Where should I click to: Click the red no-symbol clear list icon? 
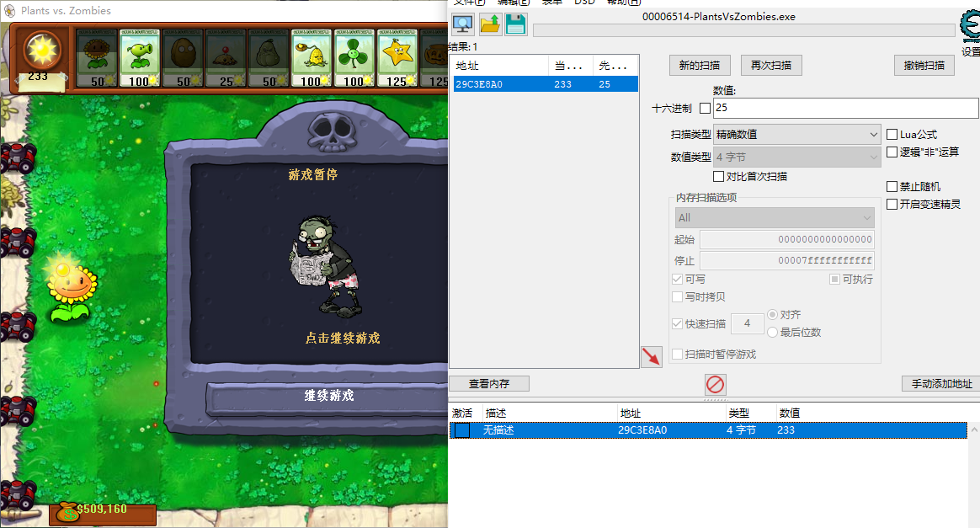coord(715,384)
